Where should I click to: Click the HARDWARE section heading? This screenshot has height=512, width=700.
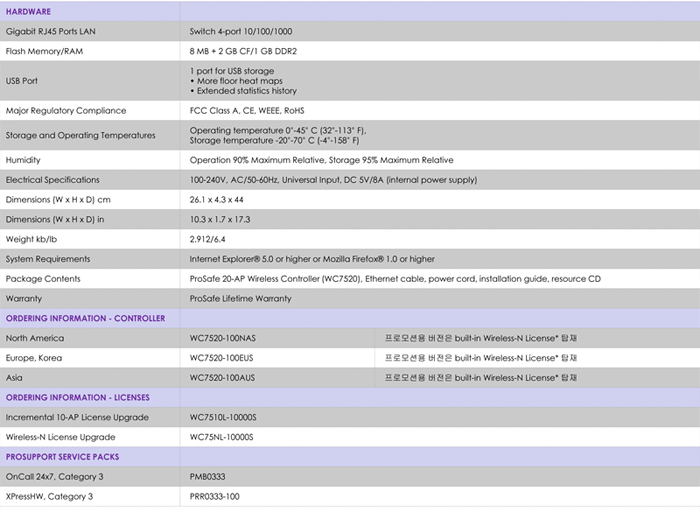[x=28, y=12]
